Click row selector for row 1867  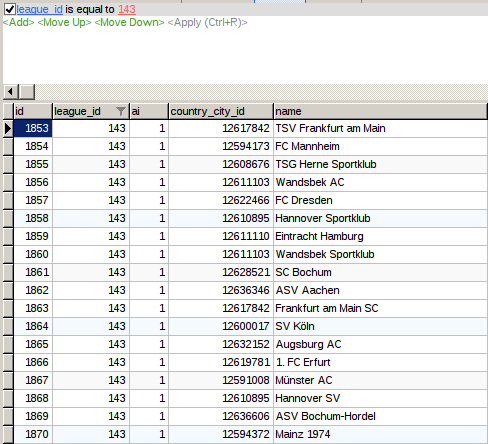(8, 380)
